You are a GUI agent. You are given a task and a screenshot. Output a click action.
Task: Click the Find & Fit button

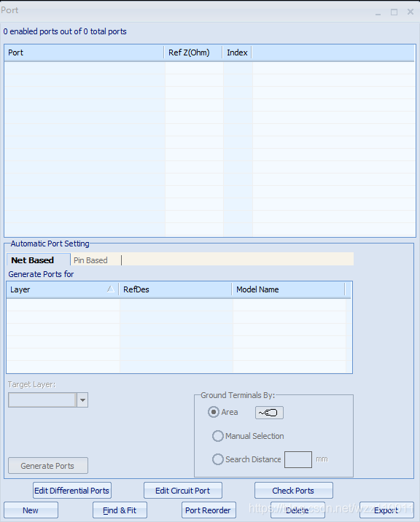pyautogui.click(x=120, y=510)
